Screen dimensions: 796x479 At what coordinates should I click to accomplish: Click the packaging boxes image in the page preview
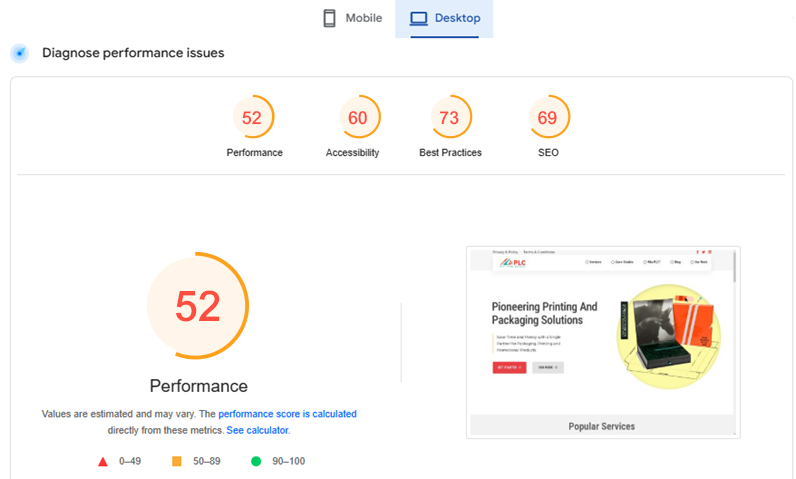(669, 336)
